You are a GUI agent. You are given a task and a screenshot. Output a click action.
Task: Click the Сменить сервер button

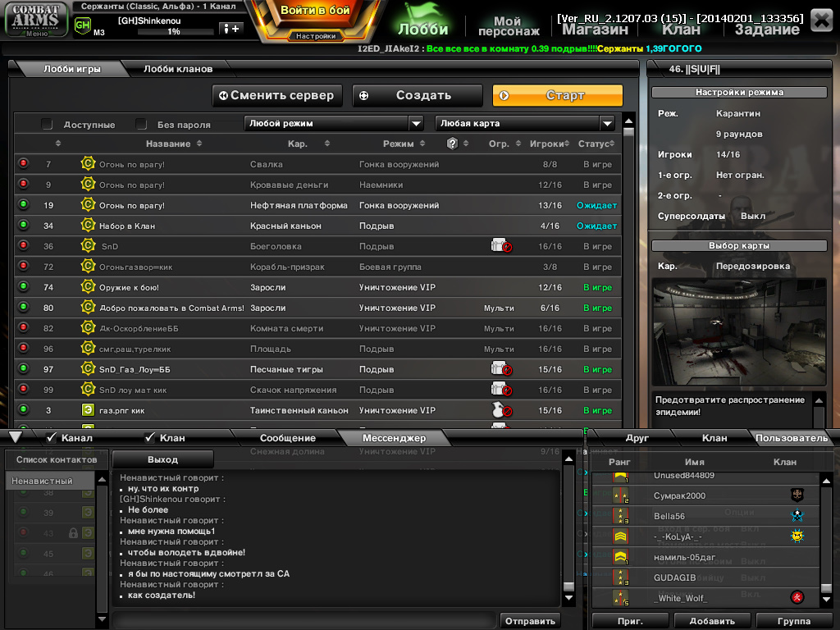[x=277, y=95]
